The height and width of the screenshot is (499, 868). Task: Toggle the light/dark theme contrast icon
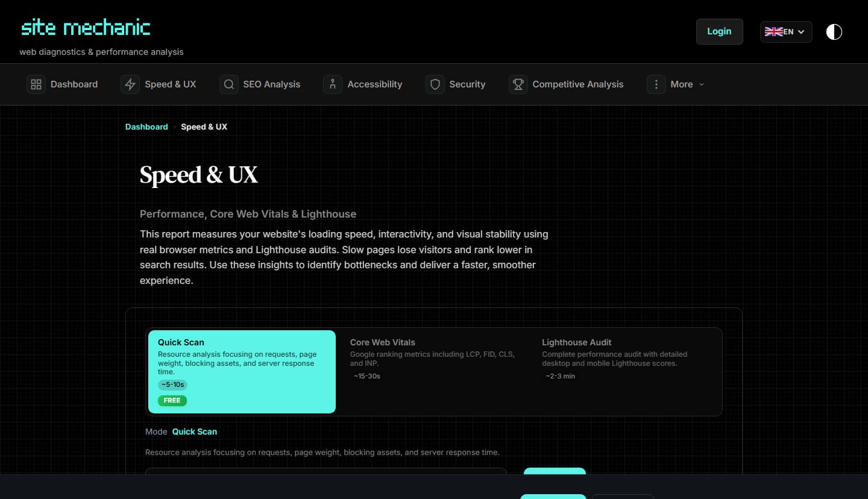pos(834,32)
